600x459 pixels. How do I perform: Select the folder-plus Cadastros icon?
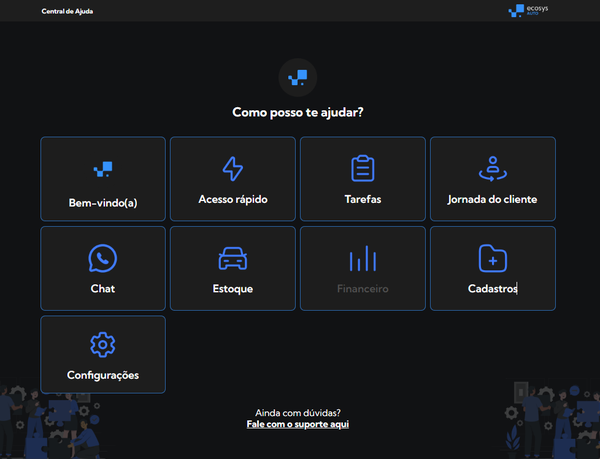click(492, 258)
